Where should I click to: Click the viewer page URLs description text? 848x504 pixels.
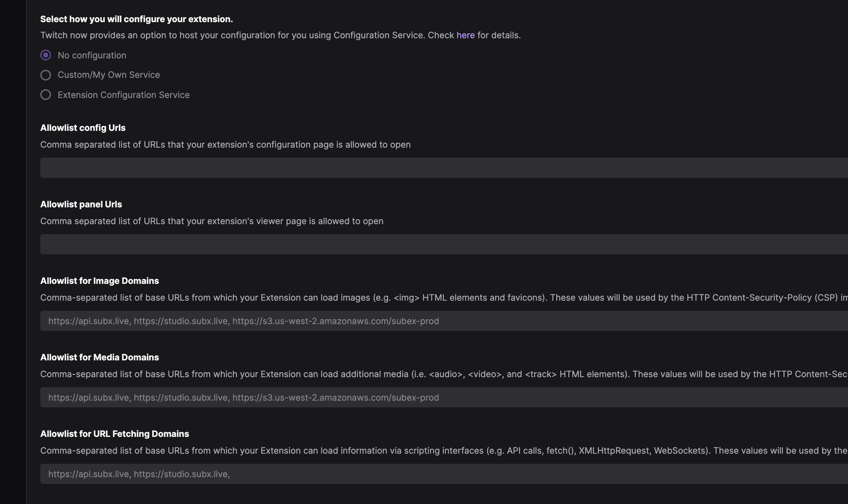click(x=211, y=221)
